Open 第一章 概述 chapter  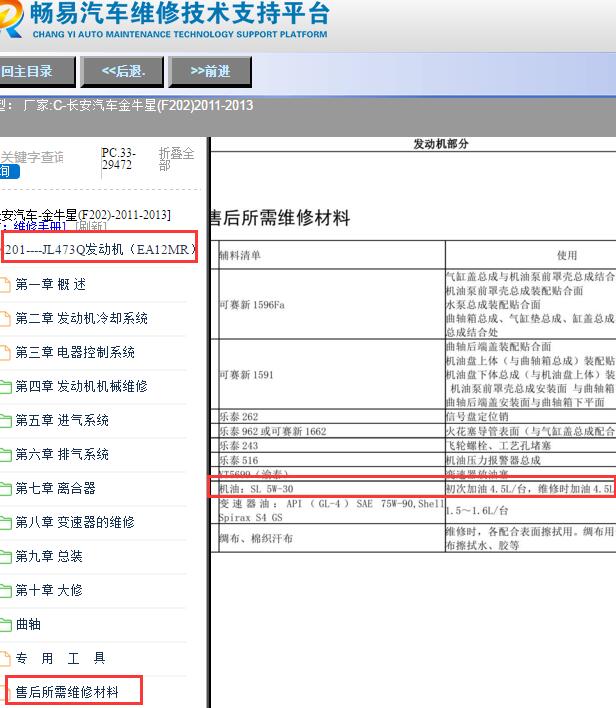click(x=50, y=284)
